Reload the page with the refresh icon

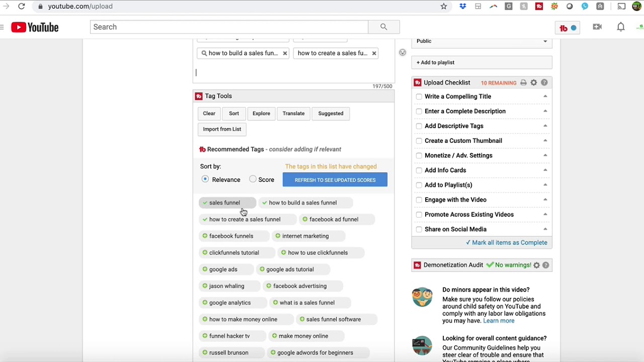[x=22, y=7]
